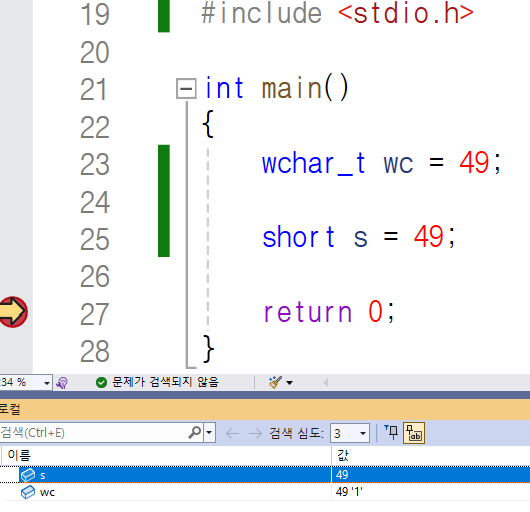Click the 'return' keyword on line 27

[308, 312]
